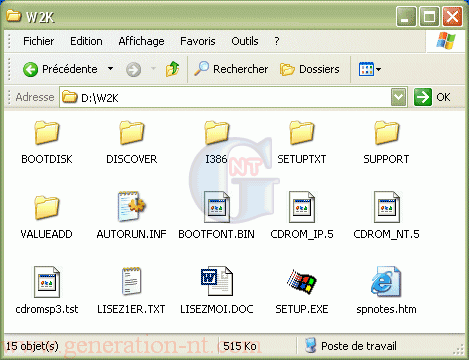Open the Edition menu
The width and height of the screenshot is (469, 360).
pos(86,41)
